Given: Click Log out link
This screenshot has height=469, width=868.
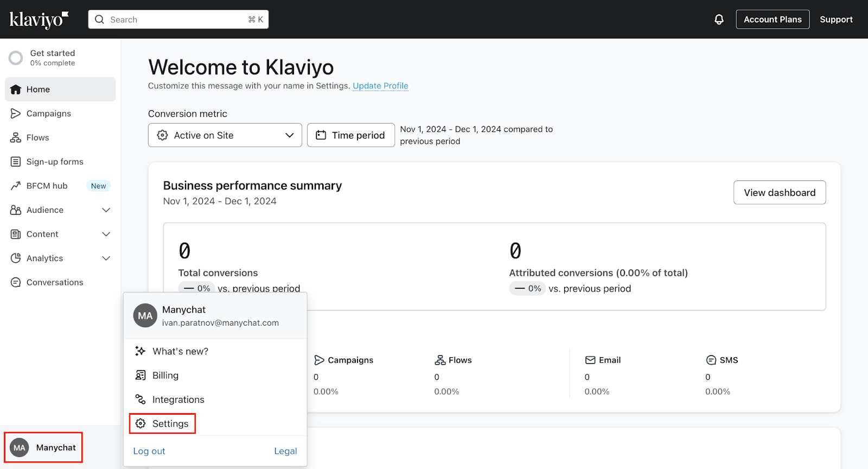Looking at the screenshot, I should [149, 451].
